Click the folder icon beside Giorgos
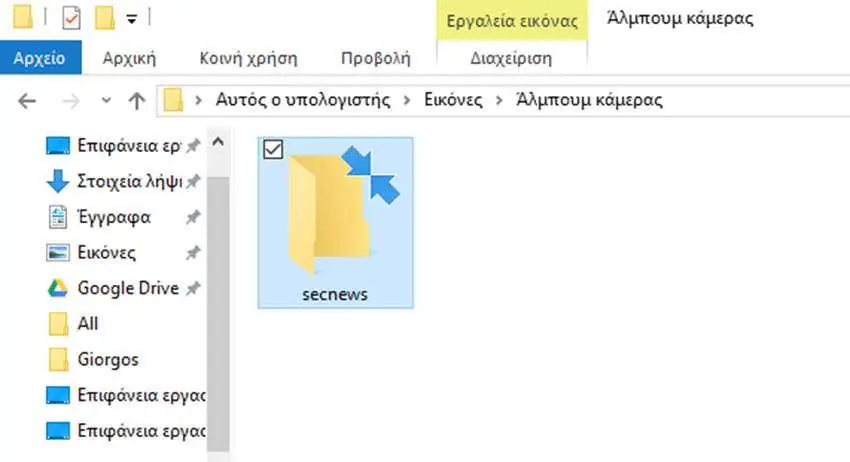850x462 pixels. coord(58,360)
